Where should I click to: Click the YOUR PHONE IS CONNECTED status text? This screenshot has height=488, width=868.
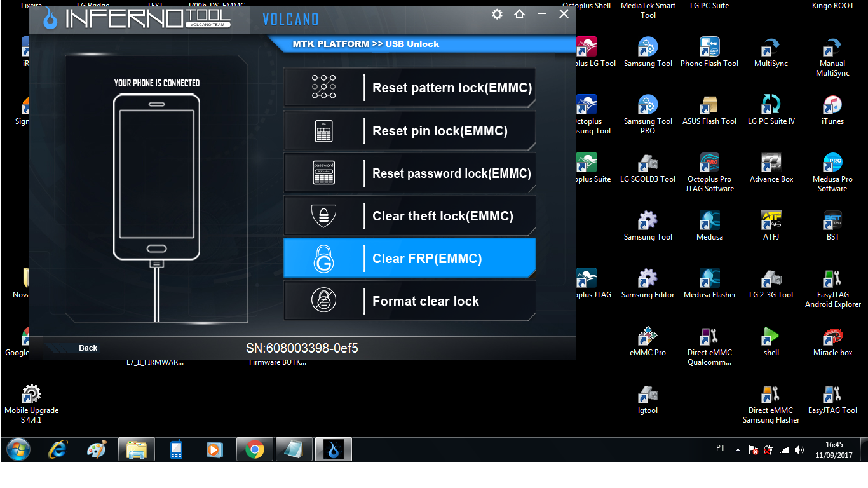pyautogui.click(x=157, y=83)
